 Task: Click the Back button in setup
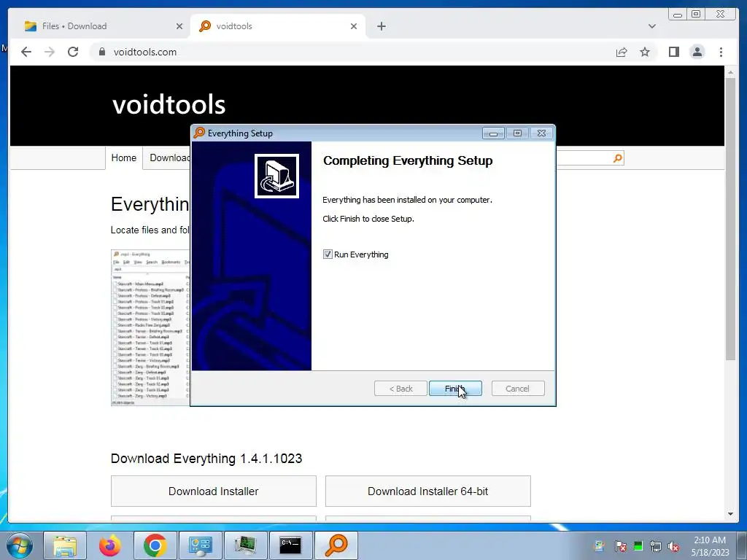tap(400, 389)
